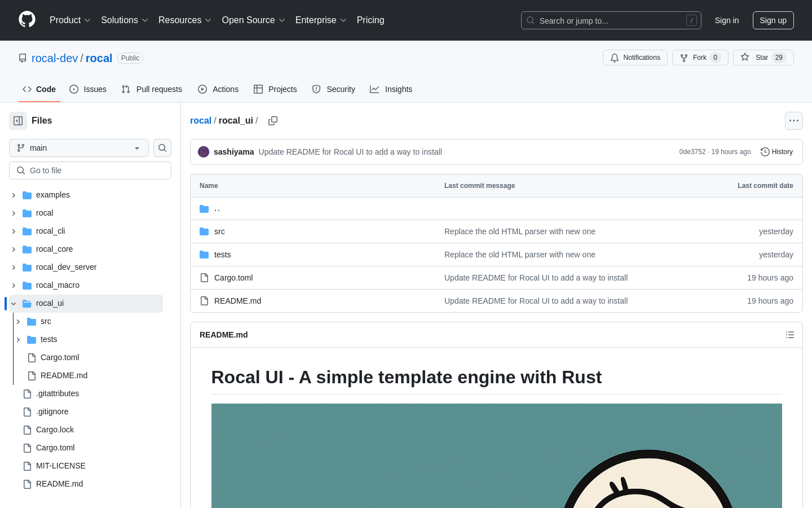Screen dimensions: 812x508
Task: Expand the src subfolder in tree
Action: [x=18, y=321]
